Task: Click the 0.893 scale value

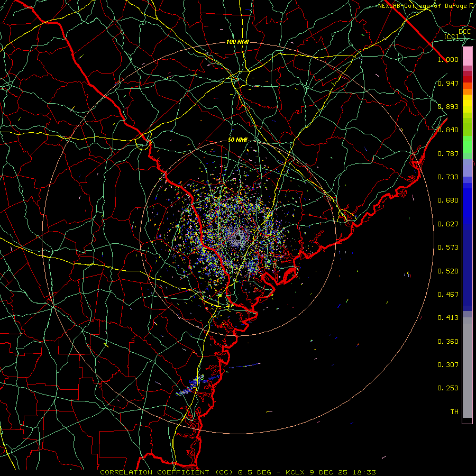Action: coord(448,106)
